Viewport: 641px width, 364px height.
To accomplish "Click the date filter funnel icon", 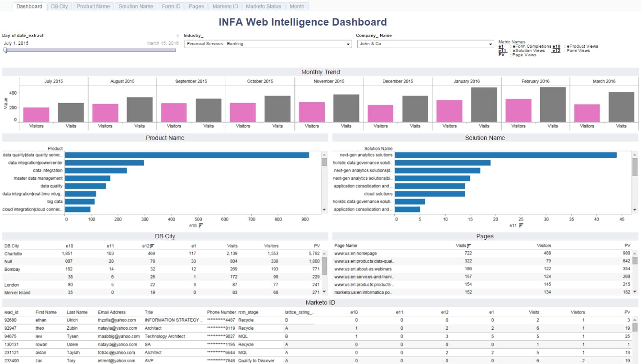I will click(x=177, y=36).
